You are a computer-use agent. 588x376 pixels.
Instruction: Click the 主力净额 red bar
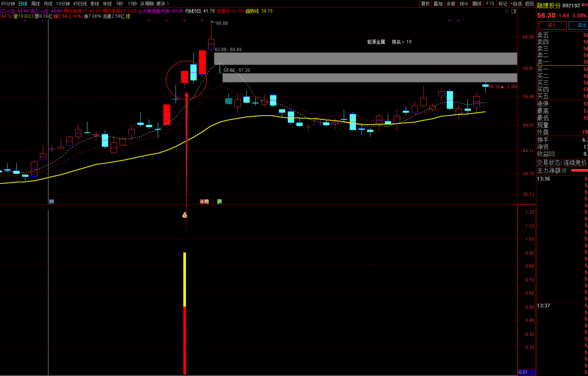pyautogui.click(x=579, y=171)
